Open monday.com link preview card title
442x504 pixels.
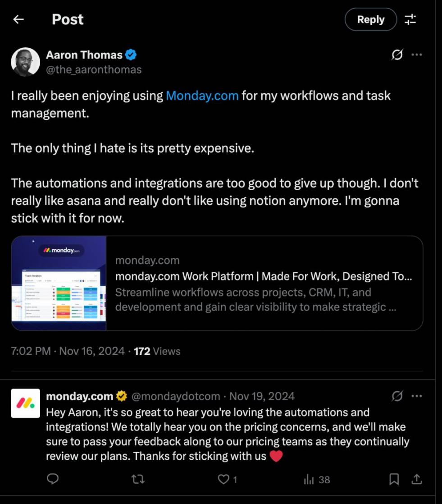coord(264,276)
